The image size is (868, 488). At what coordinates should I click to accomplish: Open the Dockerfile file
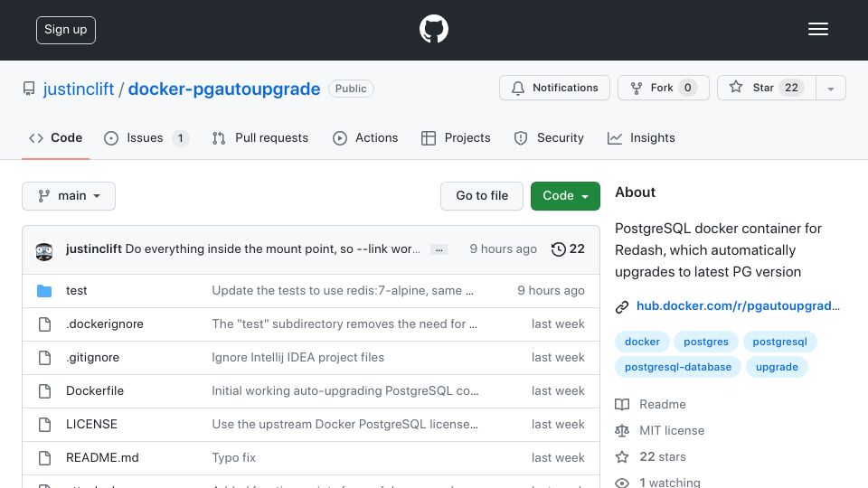click(95, 390)
